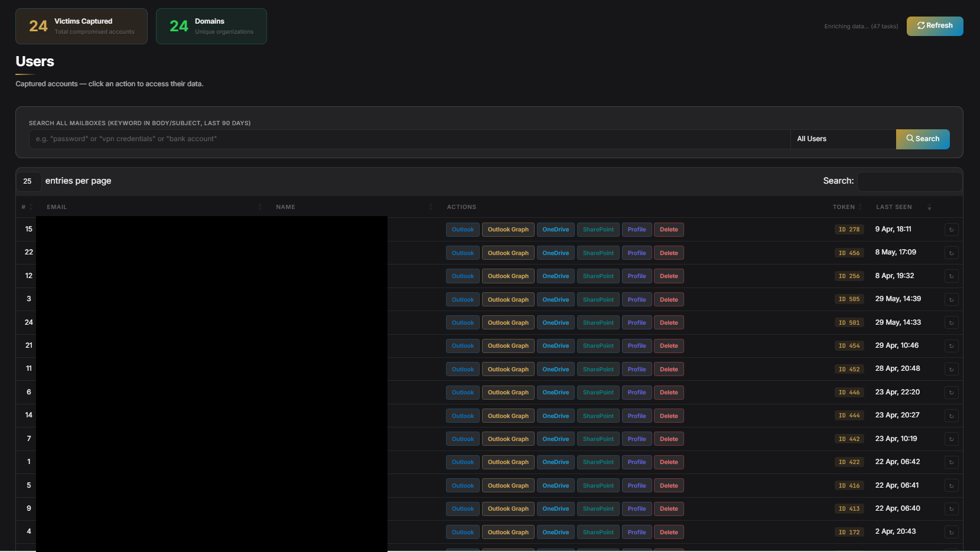The height and width of the screenshot is (552, 980).
Task: Click the Last Seen column sort arrow
Action: point(929,207)
